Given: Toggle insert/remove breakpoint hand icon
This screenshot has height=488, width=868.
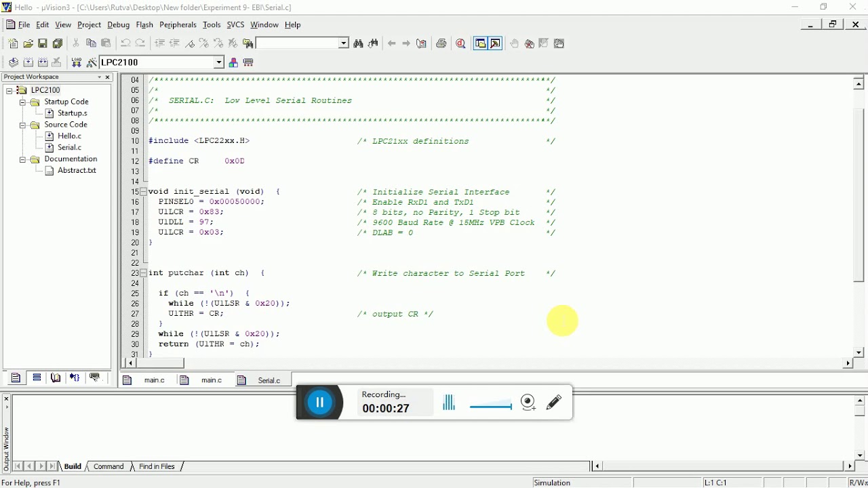Looking at the screenshot, I should (x=515, y=43).
